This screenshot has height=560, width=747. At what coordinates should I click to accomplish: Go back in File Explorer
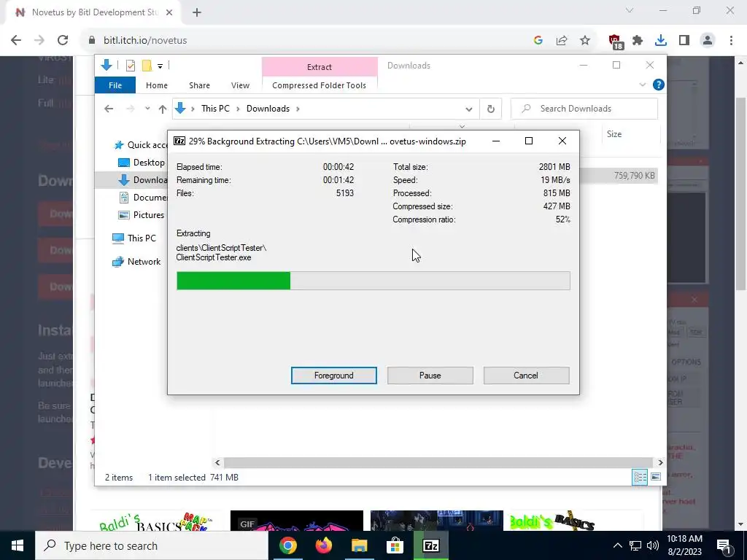109,109
